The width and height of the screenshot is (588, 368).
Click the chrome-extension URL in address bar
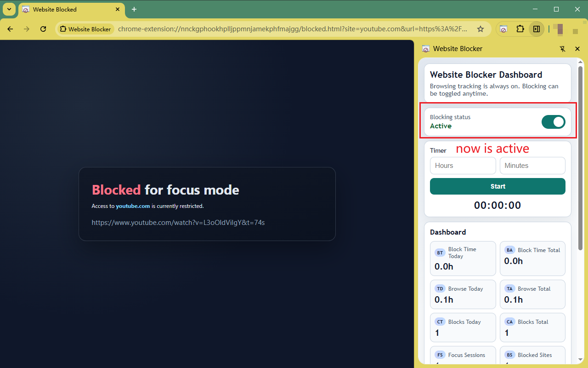[293, 29]
